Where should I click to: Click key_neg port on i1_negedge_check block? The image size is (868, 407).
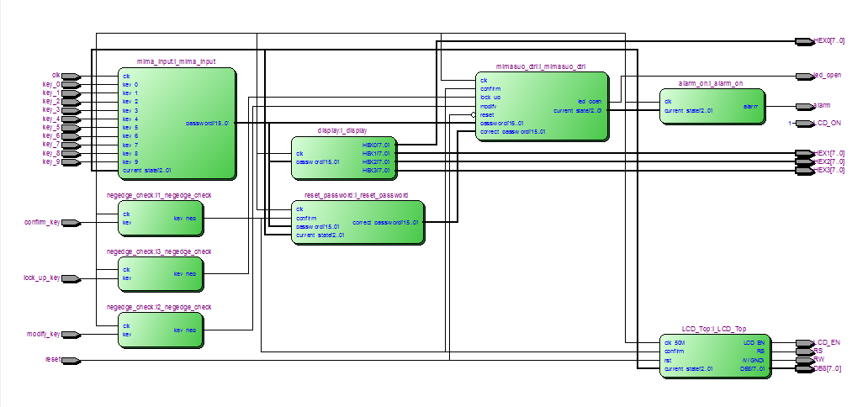tap(185, 218)
